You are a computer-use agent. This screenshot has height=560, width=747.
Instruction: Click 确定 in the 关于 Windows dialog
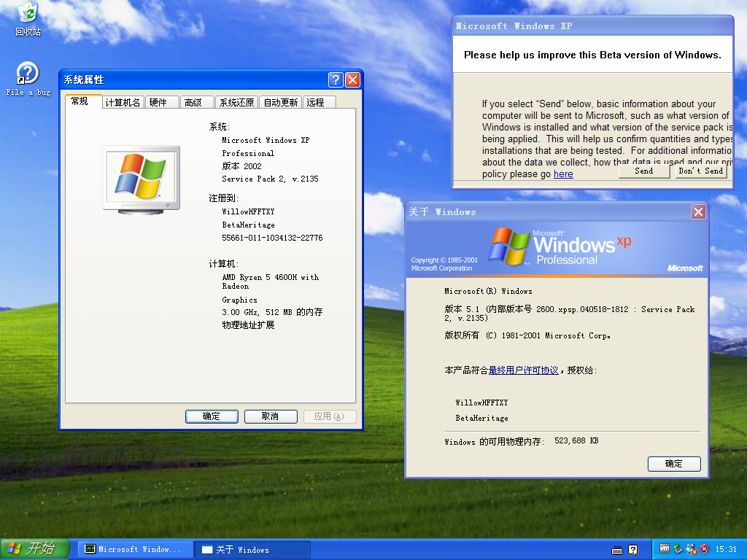(x=673, y=464)
